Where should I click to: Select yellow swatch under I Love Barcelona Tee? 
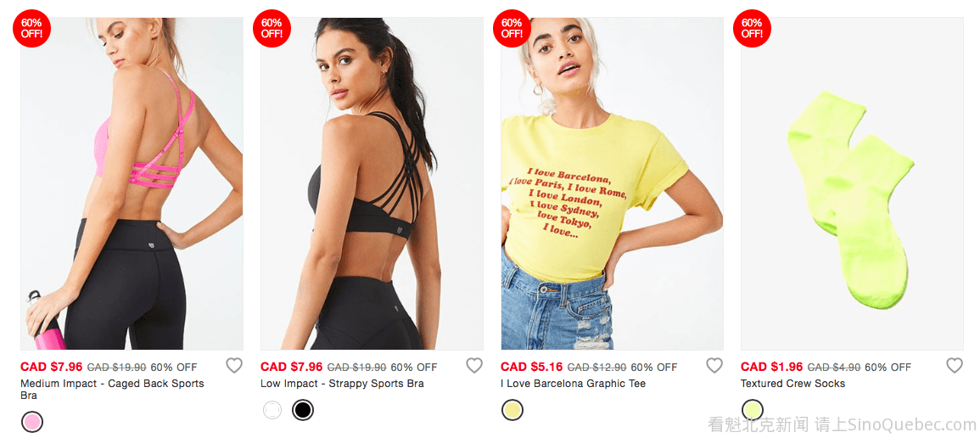pos(512,410)
